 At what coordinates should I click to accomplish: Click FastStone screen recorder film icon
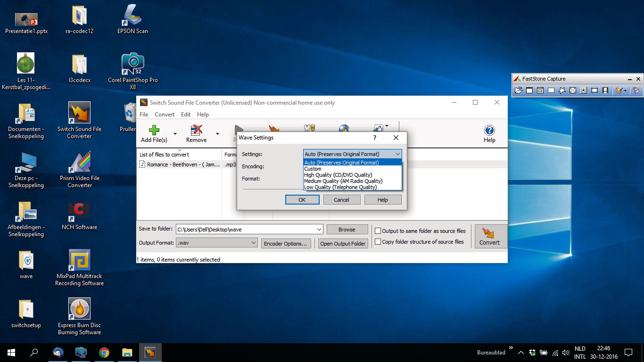tap(605, 90)
